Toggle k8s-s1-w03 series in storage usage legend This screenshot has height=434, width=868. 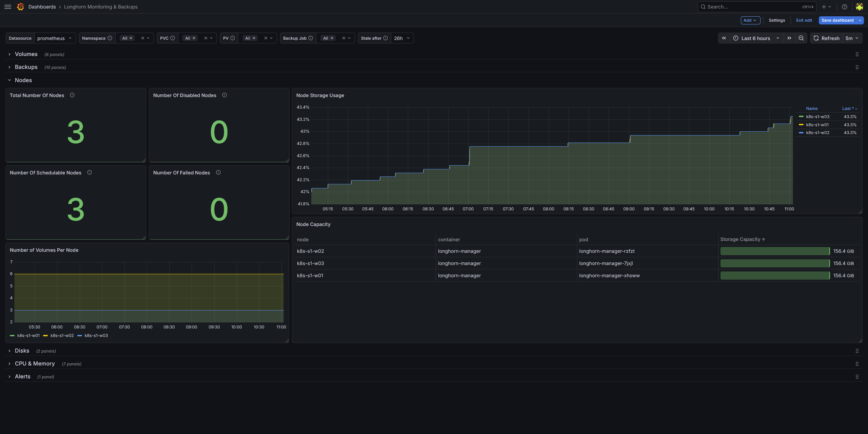point(817,117)
